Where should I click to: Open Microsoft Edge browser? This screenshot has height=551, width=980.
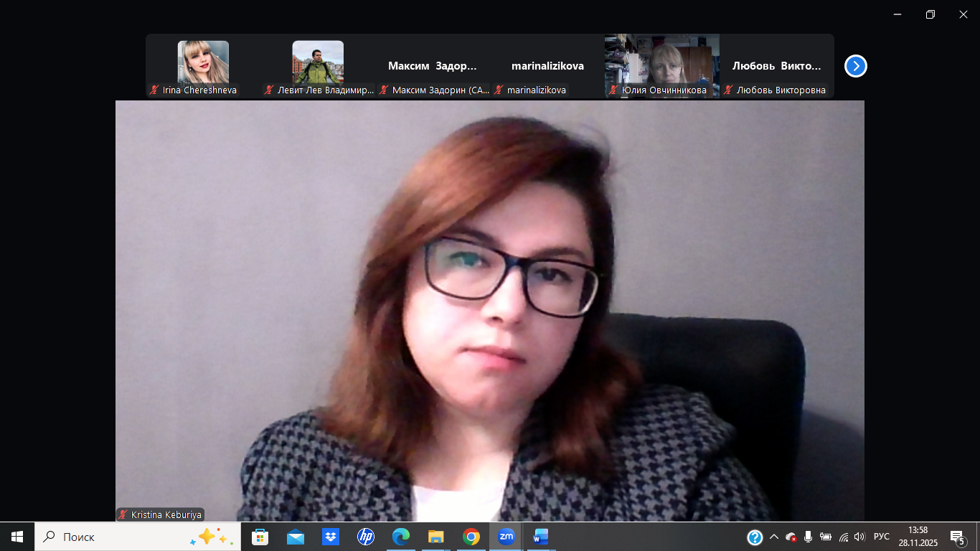click(400, 537)
